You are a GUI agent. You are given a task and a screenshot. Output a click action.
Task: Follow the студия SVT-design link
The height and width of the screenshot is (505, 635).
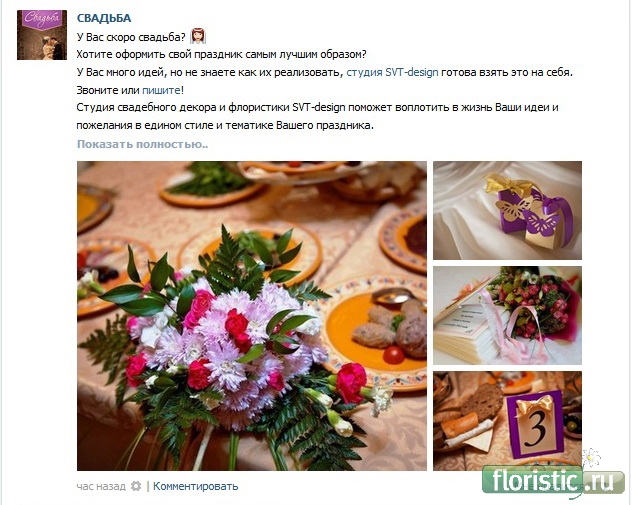click(392, 72)
